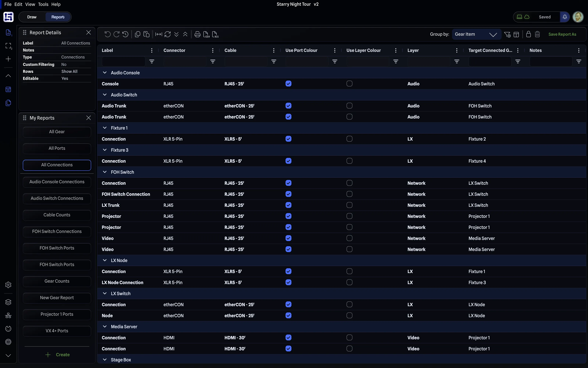Open the File menu

point(8,4)
